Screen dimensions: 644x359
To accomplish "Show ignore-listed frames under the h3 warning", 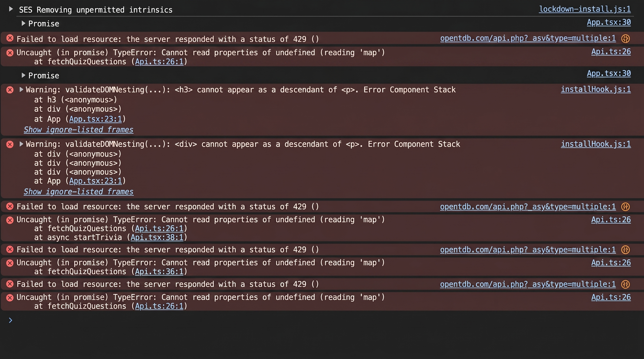I will [x=78, y=130].
